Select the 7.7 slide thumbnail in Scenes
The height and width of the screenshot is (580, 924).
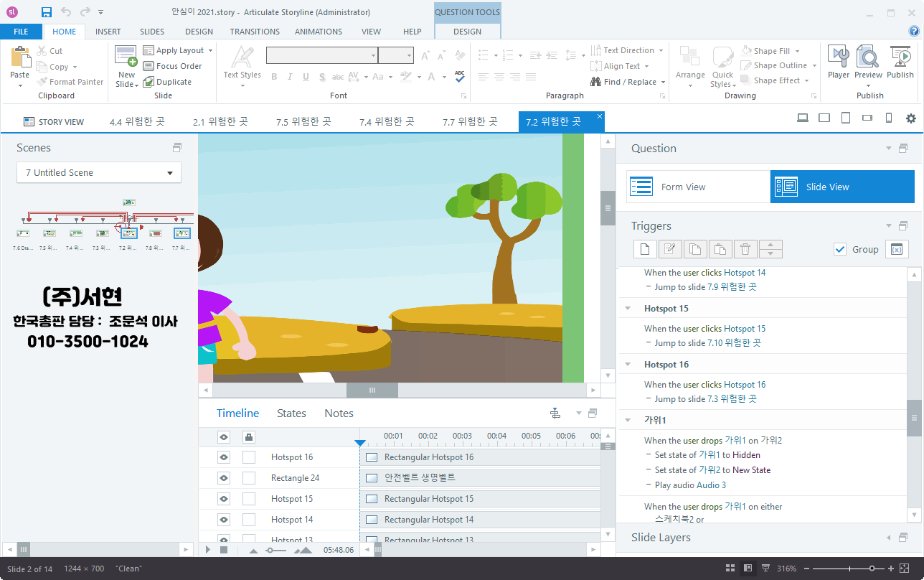pyautogui.click(x=181, y=233)
